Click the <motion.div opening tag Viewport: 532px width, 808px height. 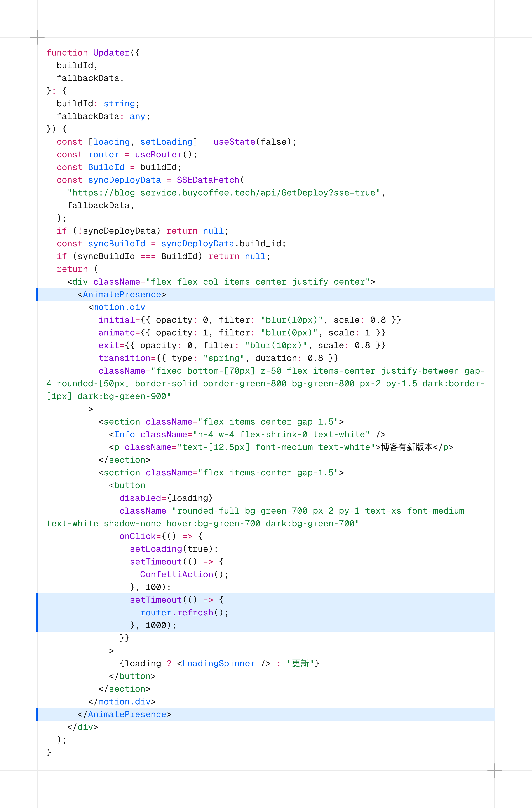click(x=117, y=307)
